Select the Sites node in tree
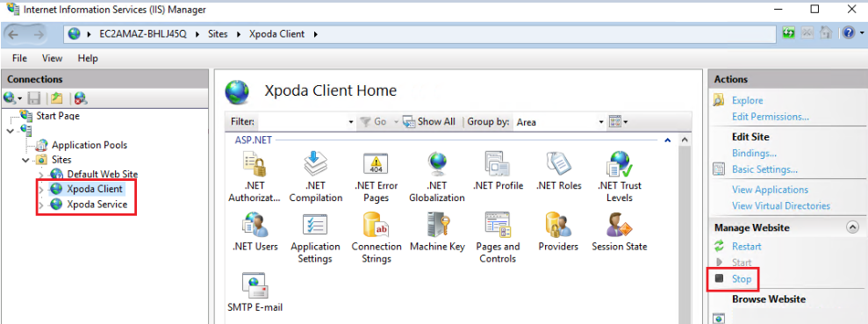The width and height of the screenshot is (868, 324). 61,160
